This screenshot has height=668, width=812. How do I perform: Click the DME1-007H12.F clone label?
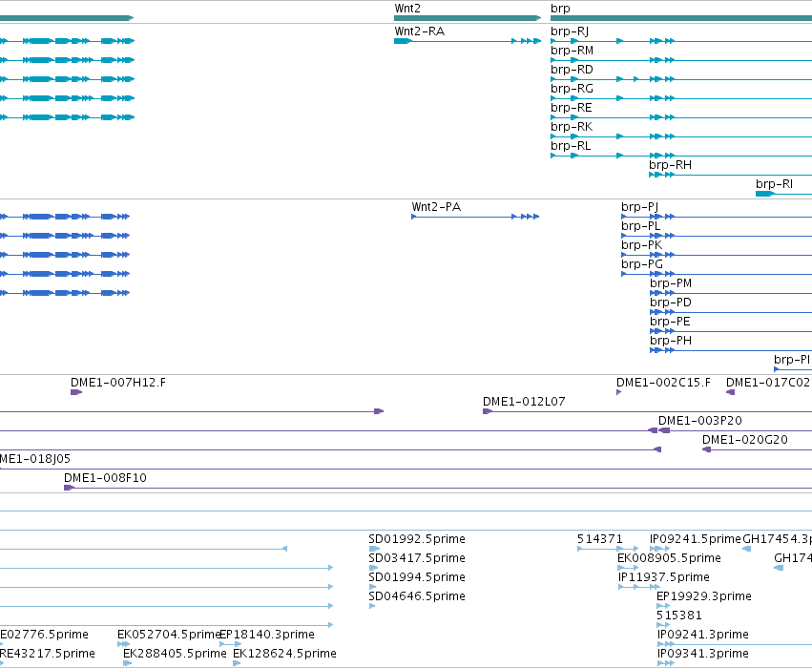118,383
